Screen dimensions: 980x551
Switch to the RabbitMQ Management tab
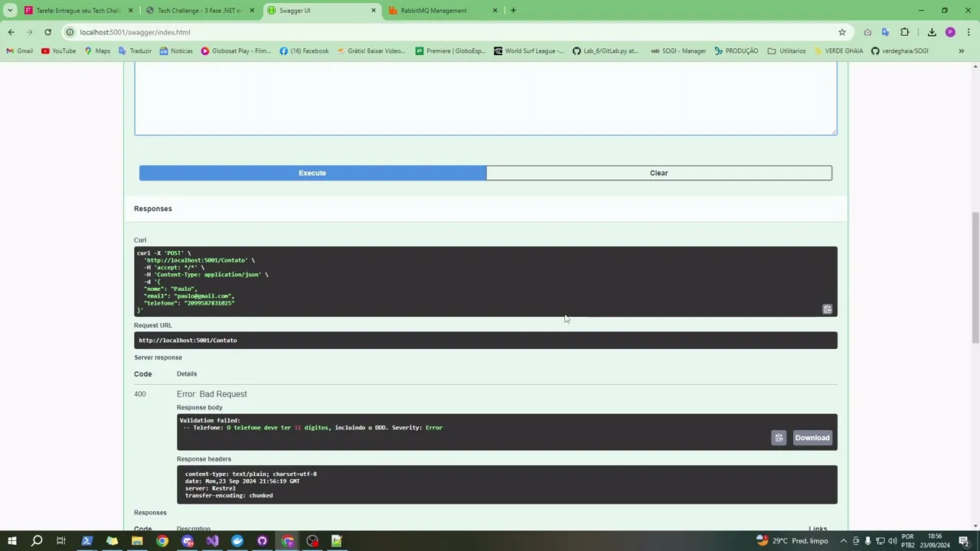click(441, 11)
